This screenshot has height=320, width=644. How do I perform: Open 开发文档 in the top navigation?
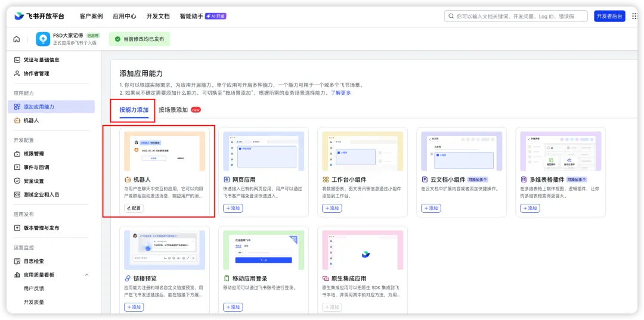(158, 17)
